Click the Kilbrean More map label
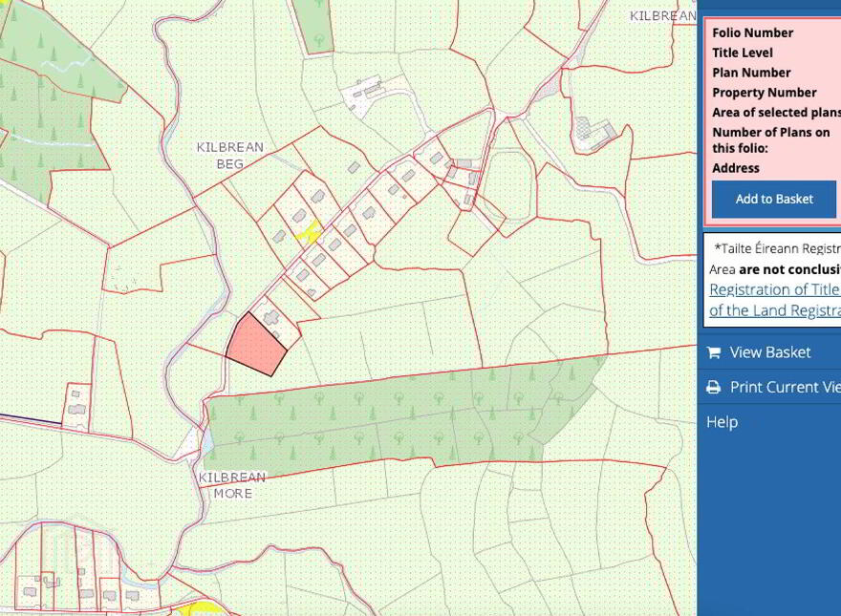The width and height of the screenshot is (841, 616). pyautogui.click(x=232, y=485)
